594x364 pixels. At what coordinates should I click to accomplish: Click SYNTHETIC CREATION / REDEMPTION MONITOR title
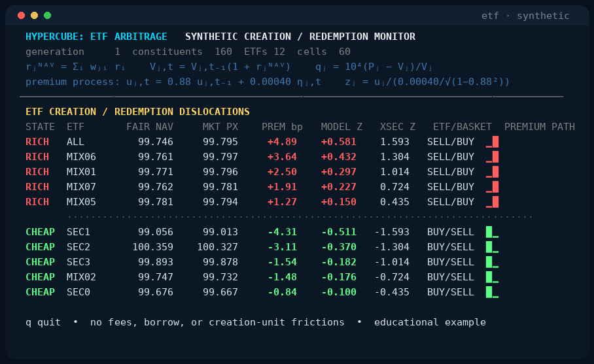tap(300, 37)
